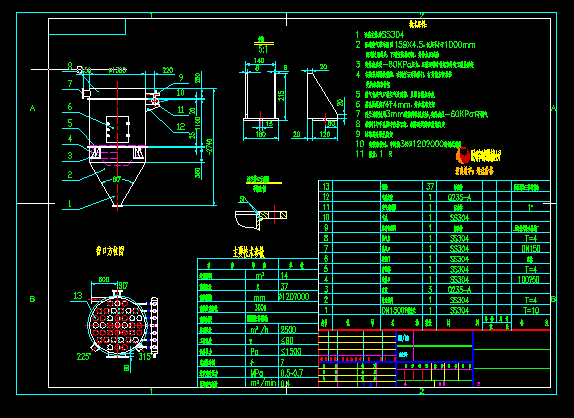Screen dimensions: 574x418
Task: Click zone letter B on left border
Action: pyautogui.click(x=33, y=299)
